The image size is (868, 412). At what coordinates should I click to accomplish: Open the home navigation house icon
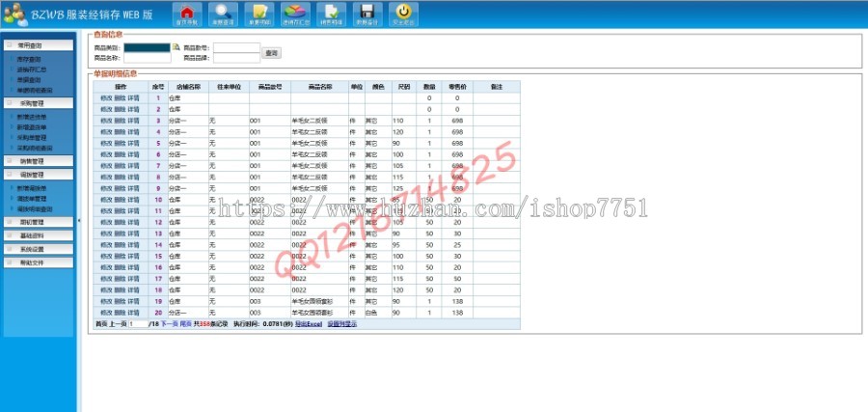[187, 14]
